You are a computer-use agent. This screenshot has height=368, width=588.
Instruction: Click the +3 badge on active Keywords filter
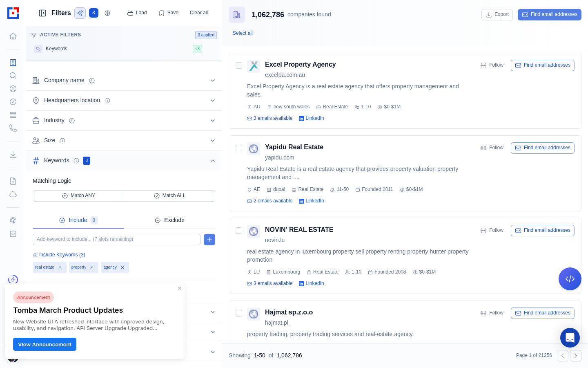pos(197,49)
